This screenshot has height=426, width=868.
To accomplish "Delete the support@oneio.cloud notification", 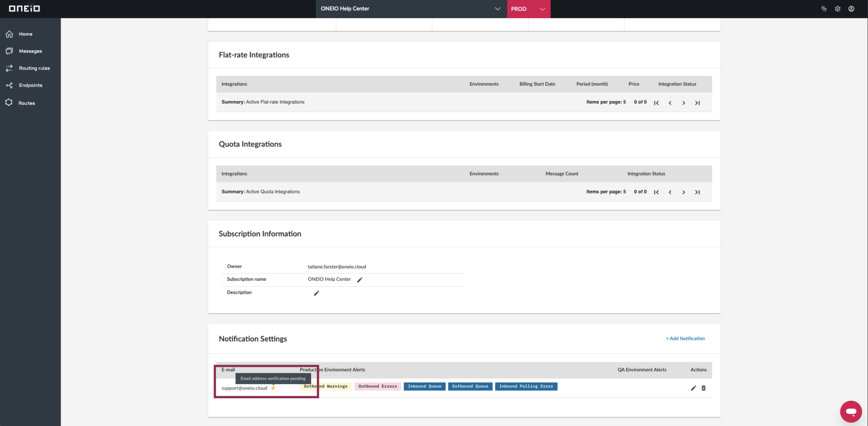I will pos(704,388).
